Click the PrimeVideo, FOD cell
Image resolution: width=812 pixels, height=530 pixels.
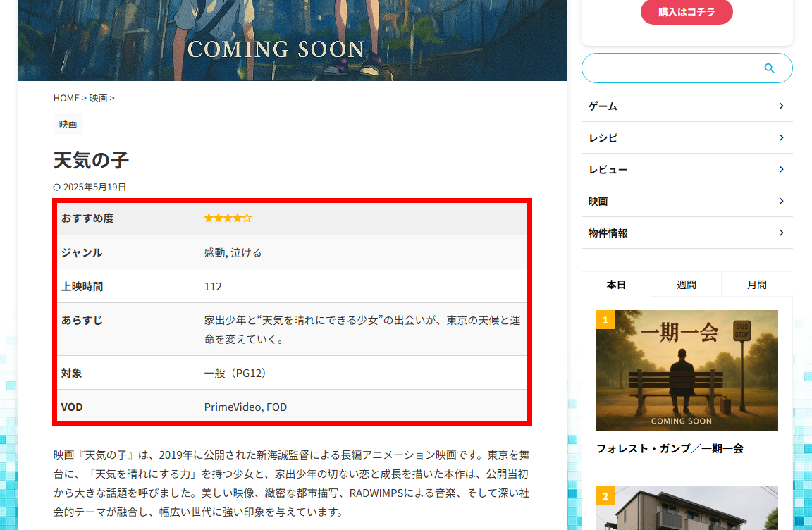click(x=362, y=407)
